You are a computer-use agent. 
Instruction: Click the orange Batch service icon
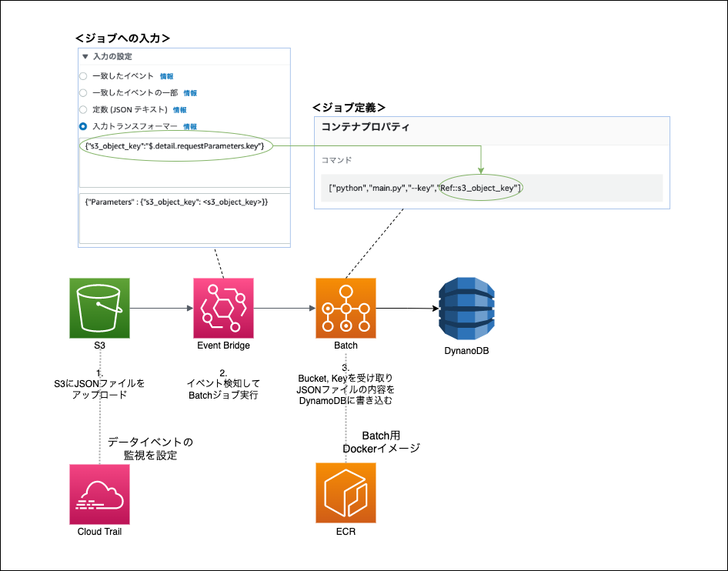coord(346,309)
